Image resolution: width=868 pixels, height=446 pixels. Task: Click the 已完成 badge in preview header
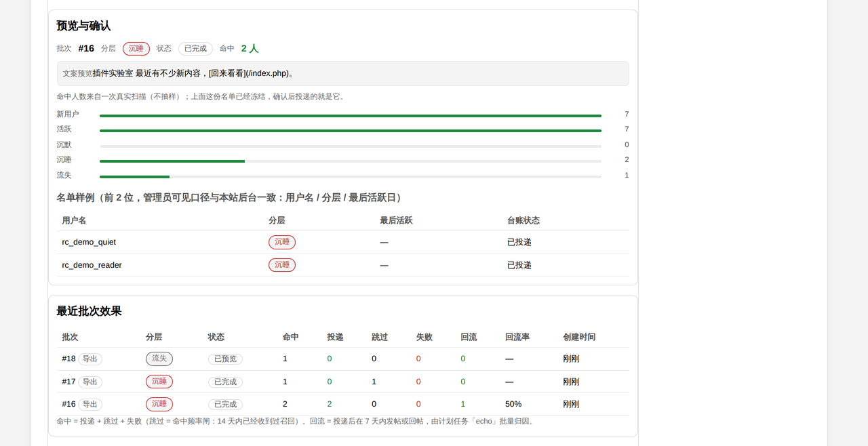click(x=195, y=49)
